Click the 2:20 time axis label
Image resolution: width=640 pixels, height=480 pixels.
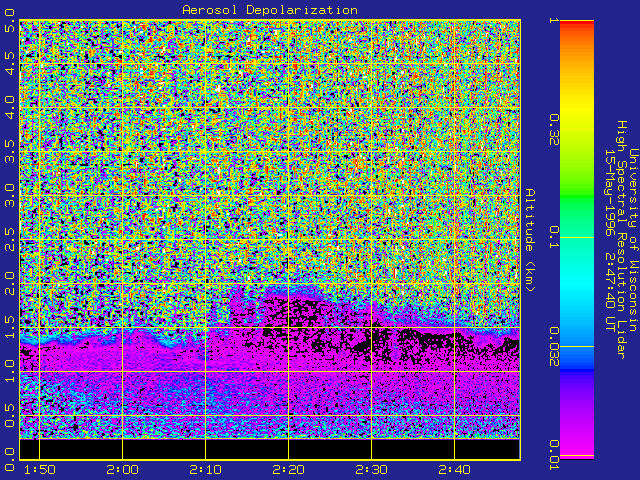(x=288, y=470)
